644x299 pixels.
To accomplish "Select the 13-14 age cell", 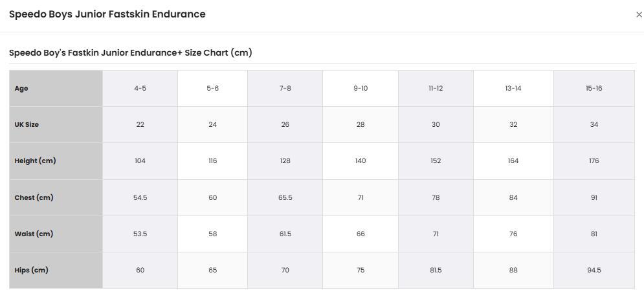I will 513,88.
